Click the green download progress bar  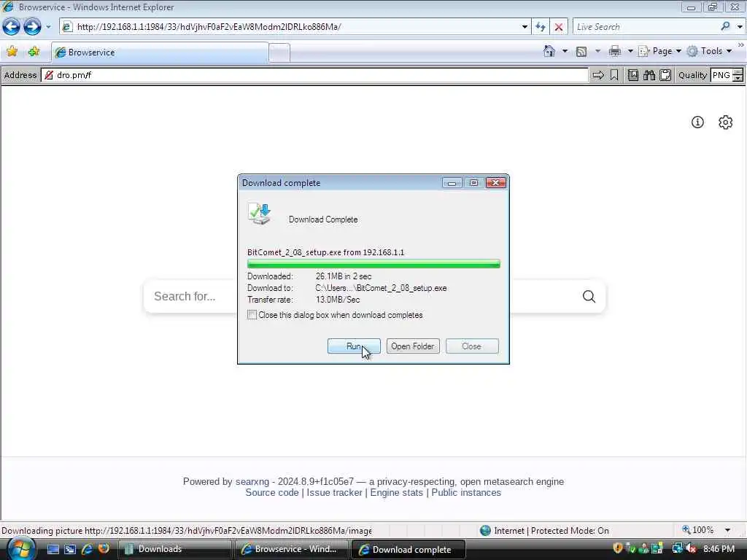[373, 264]
